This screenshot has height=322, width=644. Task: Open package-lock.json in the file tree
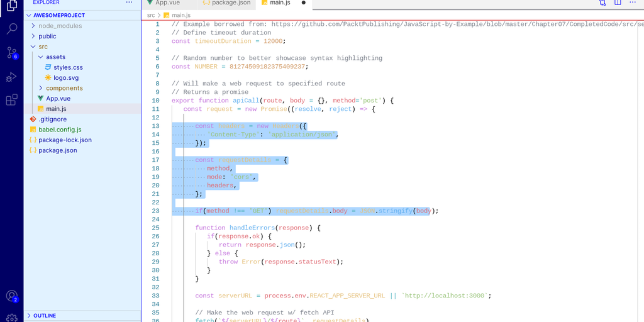(x=65, y=140)
